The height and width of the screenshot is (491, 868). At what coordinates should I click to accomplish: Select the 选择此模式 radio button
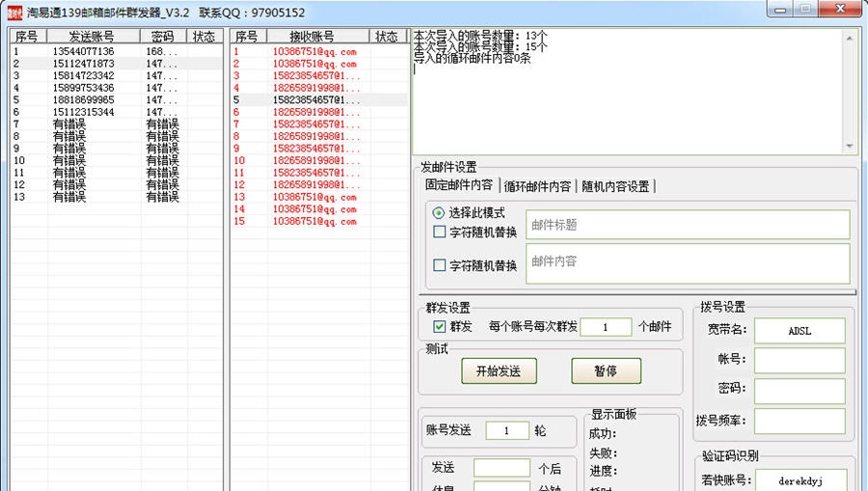click(x=439, y=213)
